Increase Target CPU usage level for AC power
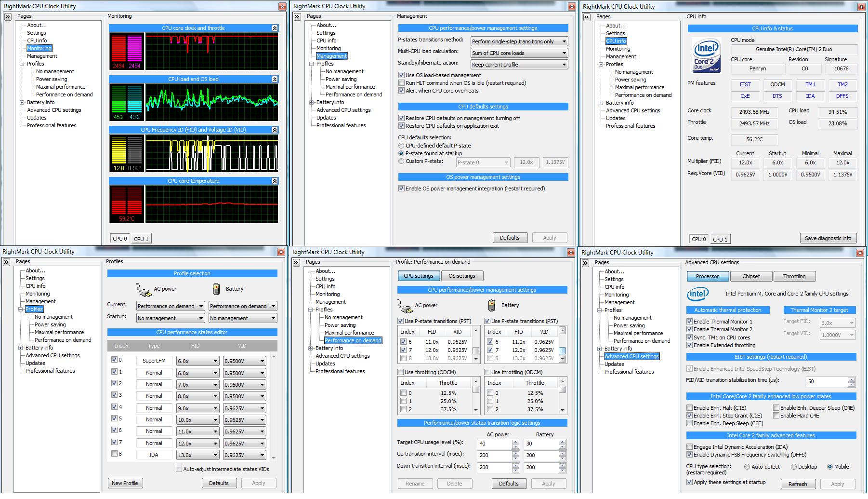 pyautogui.click(x=515, y=442)
